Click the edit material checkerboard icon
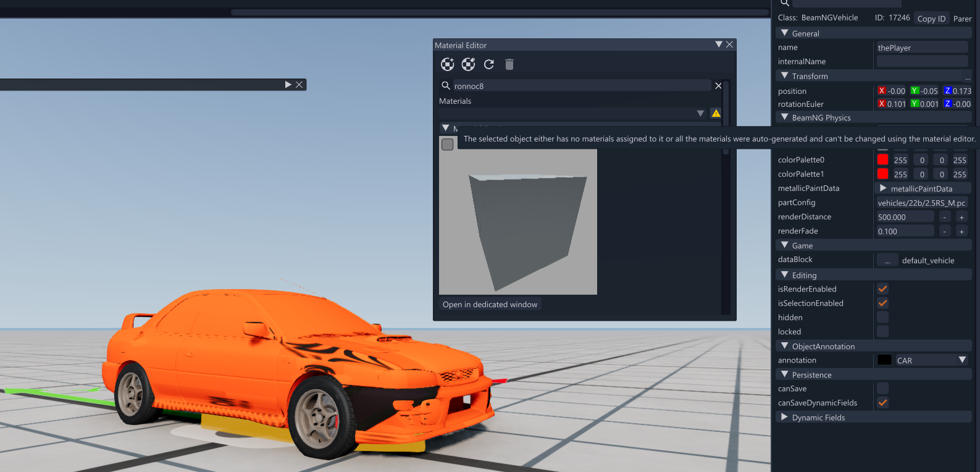The height and width of the screenshot is (472, 980). click(469, 64)
